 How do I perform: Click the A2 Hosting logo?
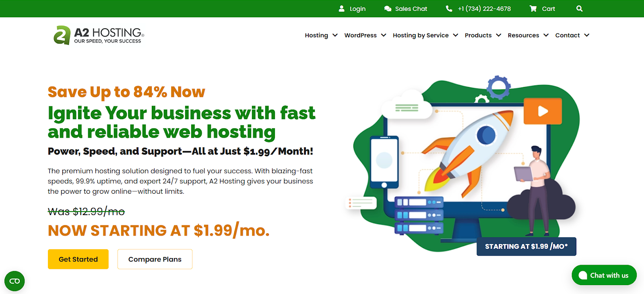coord(99,35)
